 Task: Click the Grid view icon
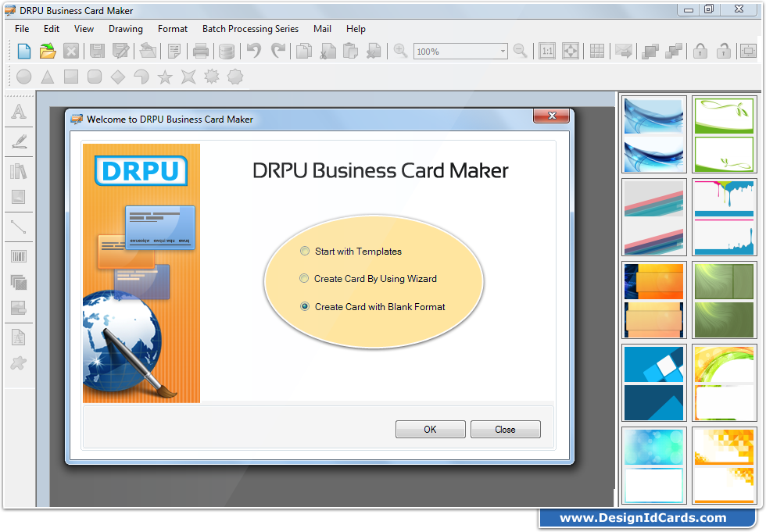[x=597, y=52]
